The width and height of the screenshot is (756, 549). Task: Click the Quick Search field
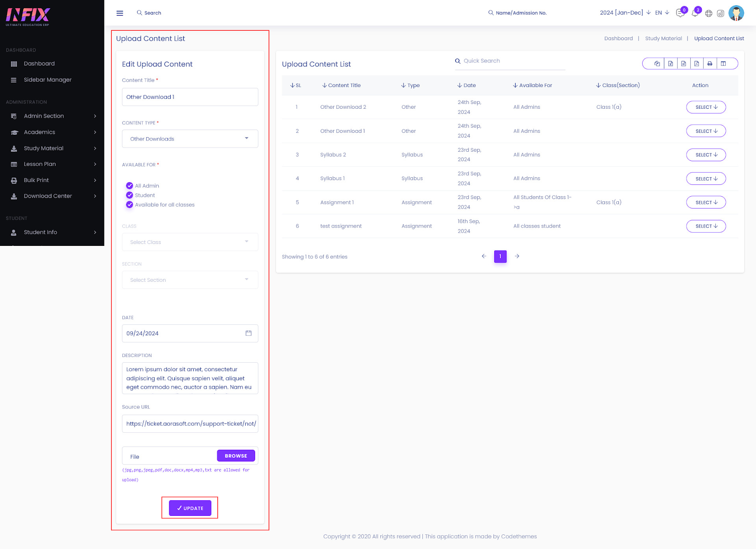point(510,61)
